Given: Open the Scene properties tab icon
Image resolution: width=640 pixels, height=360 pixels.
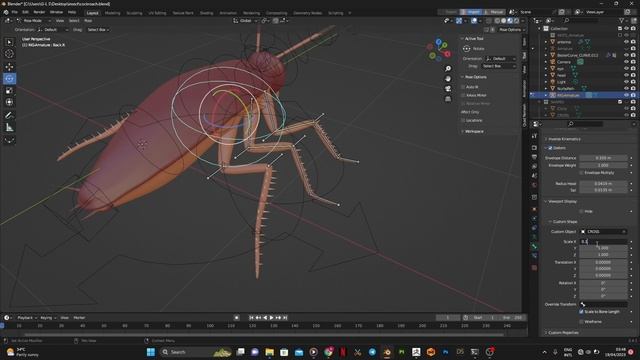Looking at the screenshot, I should pos(534,176).
